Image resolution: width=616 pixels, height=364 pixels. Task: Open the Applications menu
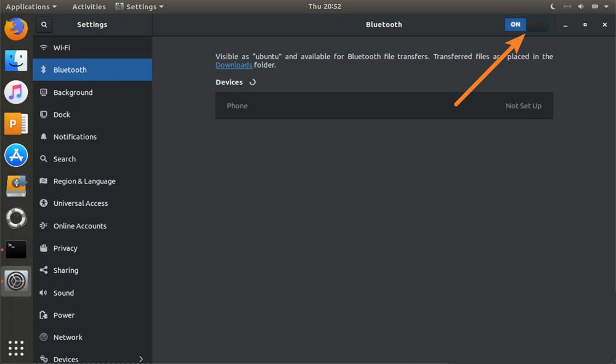coord(31,7)
